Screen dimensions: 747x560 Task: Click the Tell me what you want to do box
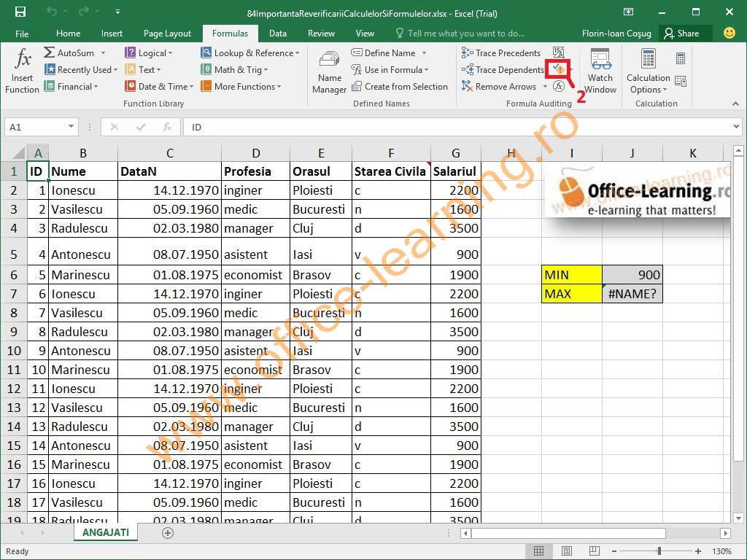click(x=460, y=34)
